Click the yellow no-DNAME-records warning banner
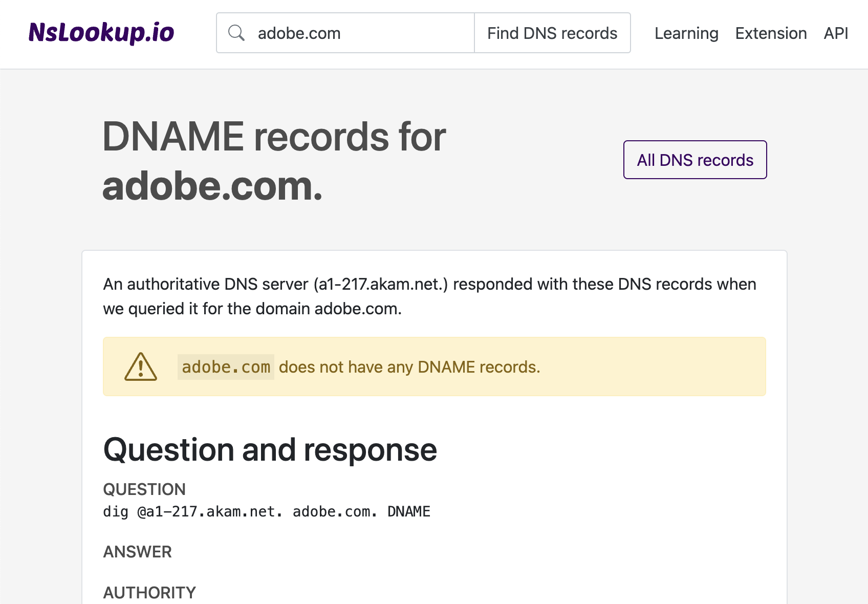The width and height of the screenshot is (868, 604). click(x=434, y=366)
